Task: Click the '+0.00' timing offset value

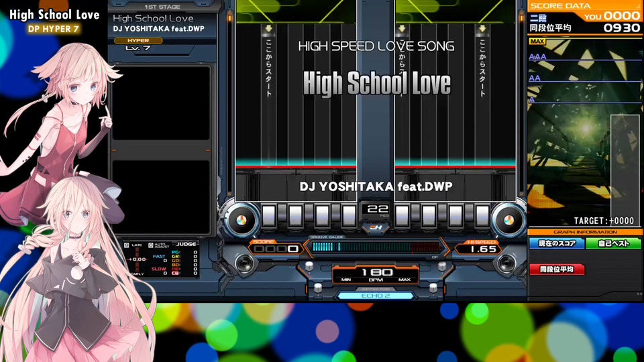Action: tap(137, 259)
